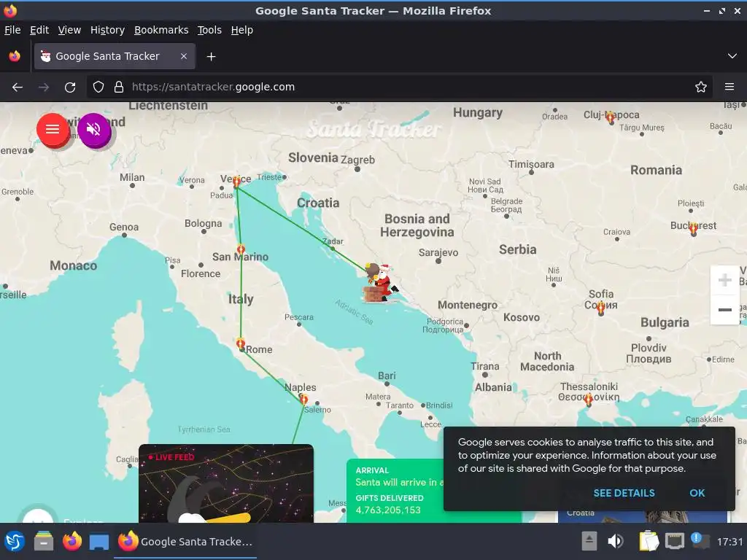The height and width of the screenshot is (560, 747).
Task: Click the site security padlock icon
Action: (119, 87)
